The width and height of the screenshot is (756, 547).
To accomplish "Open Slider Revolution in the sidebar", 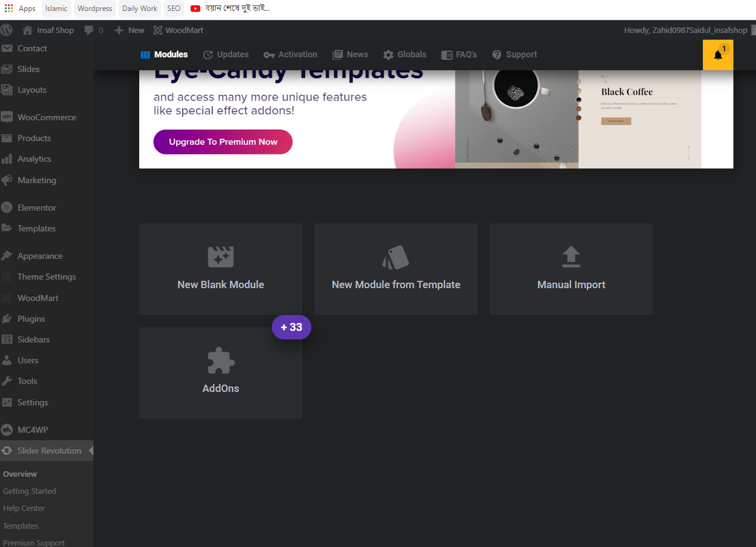I will coord(46,451).
